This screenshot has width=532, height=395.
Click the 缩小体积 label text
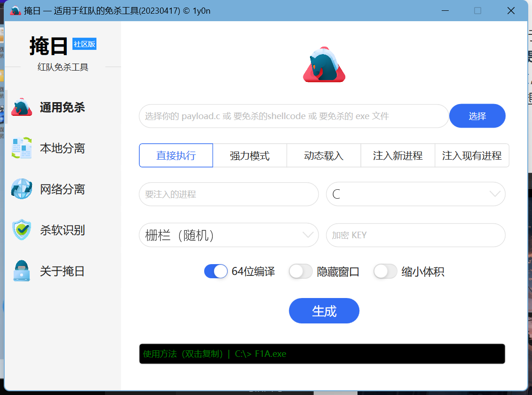pos(423,272)
